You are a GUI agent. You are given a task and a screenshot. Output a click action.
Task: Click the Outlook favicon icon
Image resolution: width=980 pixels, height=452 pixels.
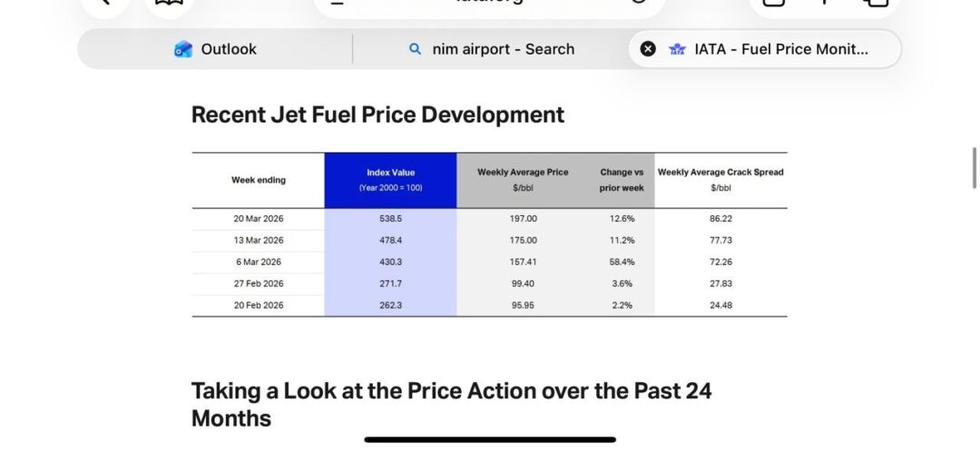pos(183,49)
